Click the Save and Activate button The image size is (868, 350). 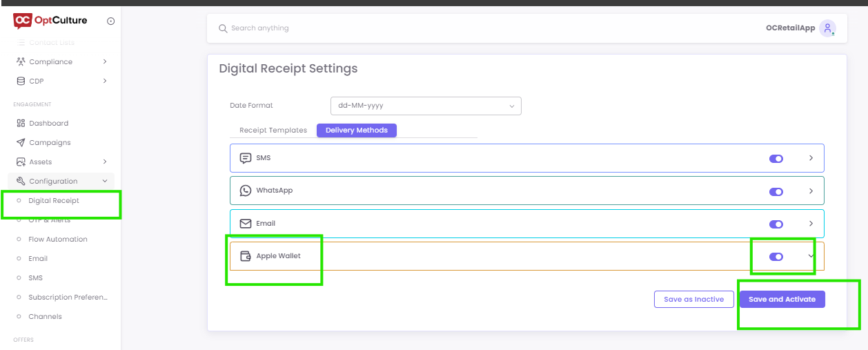(x=782, y=300)
